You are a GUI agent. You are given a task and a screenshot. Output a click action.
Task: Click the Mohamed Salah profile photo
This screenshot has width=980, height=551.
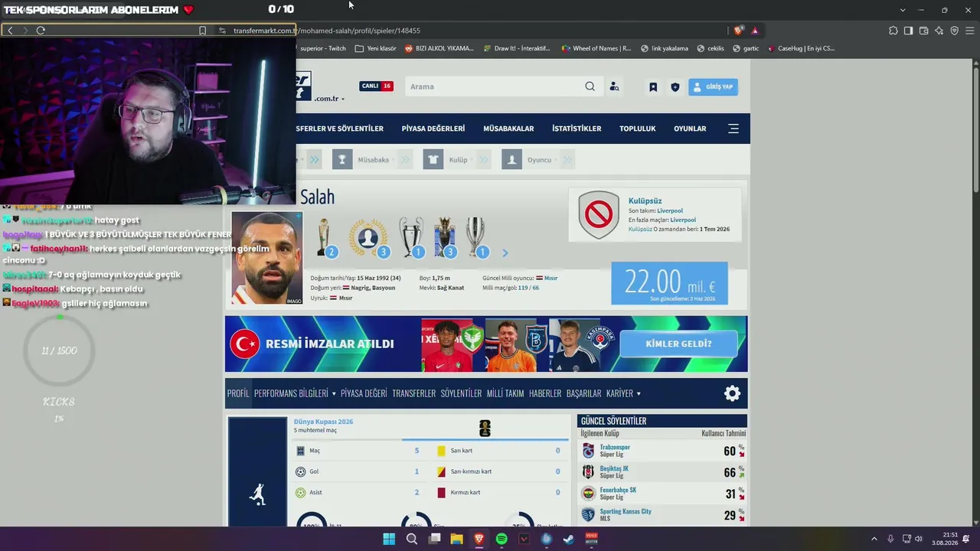coord(267,258)
